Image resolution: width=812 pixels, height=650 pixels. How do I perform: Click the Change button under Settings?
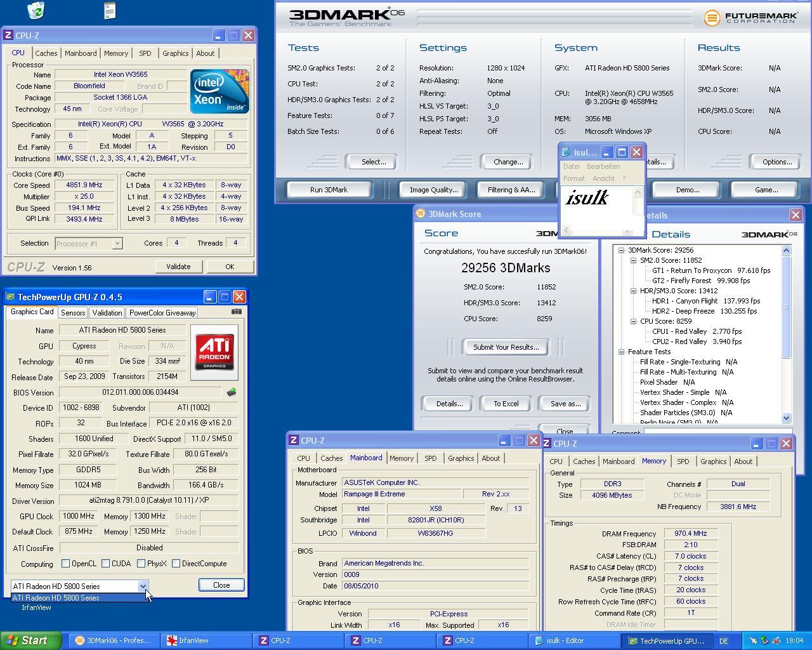click(x=508, y=162)
